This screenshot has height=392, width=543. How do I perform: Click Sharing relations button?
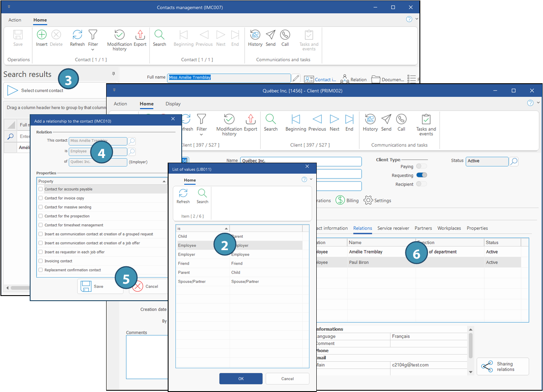pyautogui.click(x=503, y=367)
